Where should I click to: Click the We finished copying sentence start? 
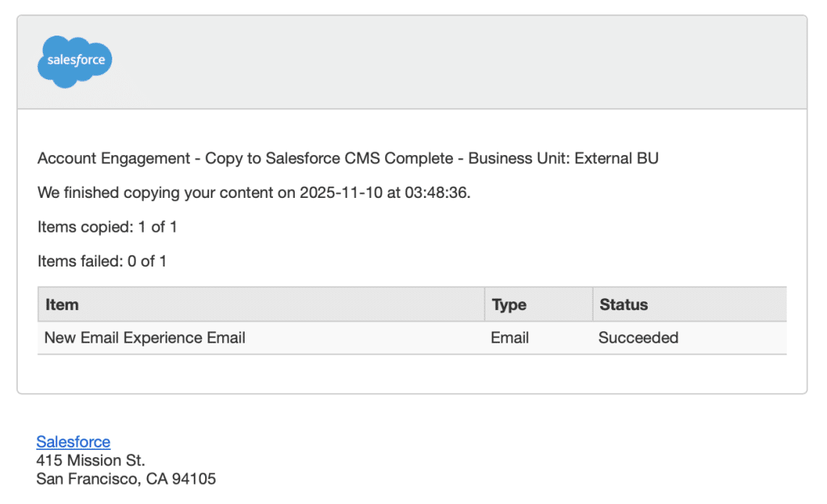(107, 193)
